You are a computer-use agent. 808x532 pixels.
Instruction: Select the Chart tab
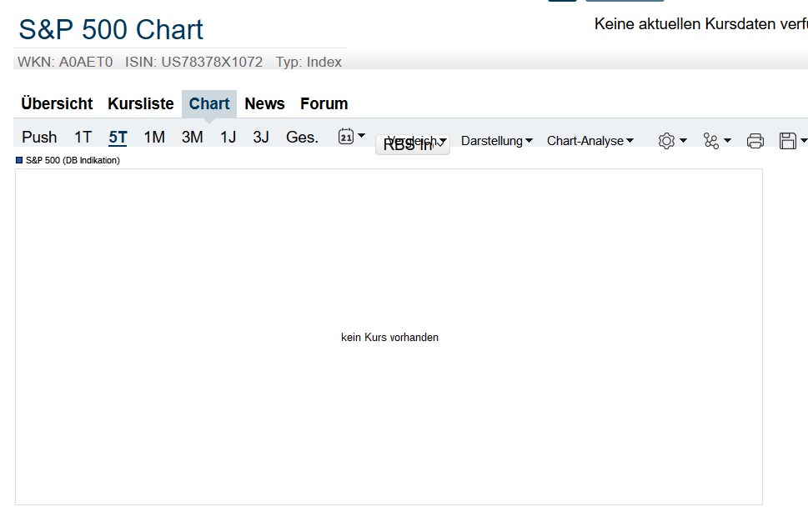coord(209,103)
